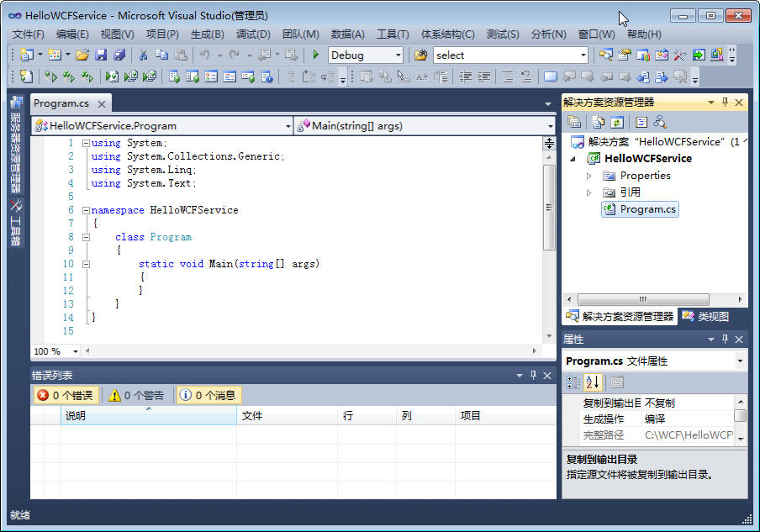760x532 pixels.
Task: Open the Debug configuration dropdown
Action: [398, 55]
